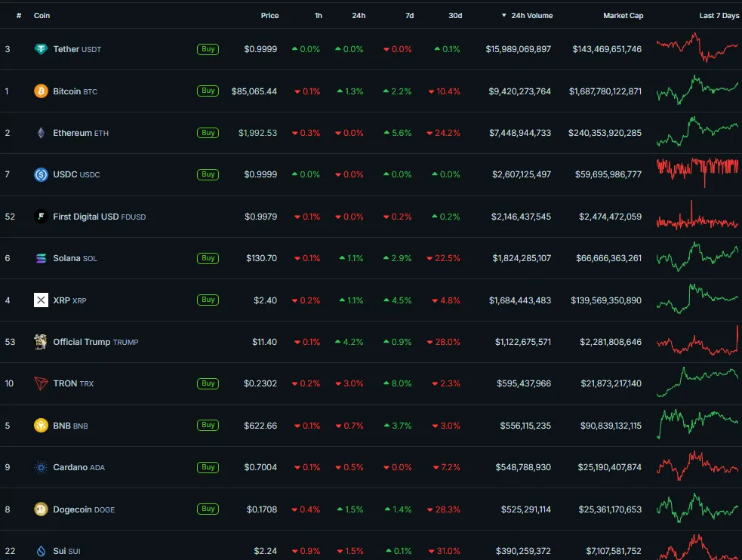Buy Bitcoin BTC
The height and width of the screenshot is (560, 742).
[208, 91]
